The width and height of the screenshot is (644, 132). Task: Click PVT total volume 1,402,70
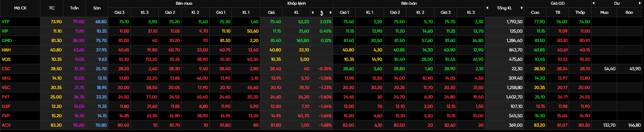pyautogui.click(x=514, y=97)
